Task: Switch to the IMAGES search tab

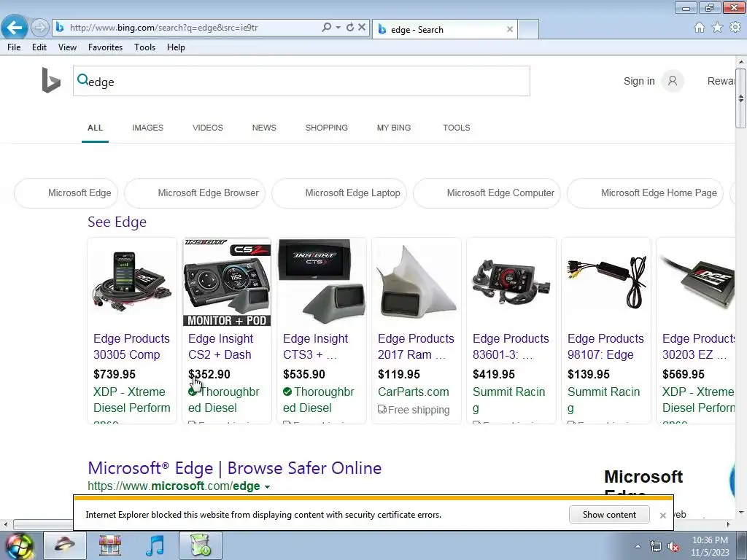Action: coord(147,128)
